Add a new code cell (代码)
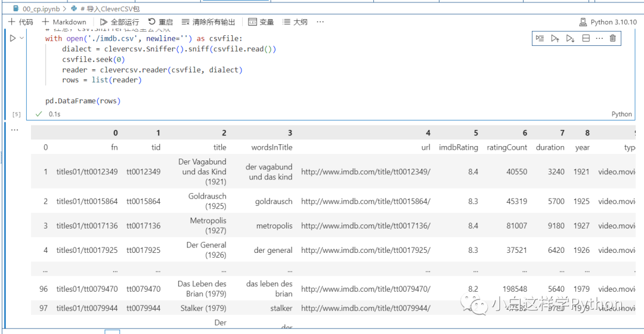Viewport: 644px width, 334px height. coord(20,22)
